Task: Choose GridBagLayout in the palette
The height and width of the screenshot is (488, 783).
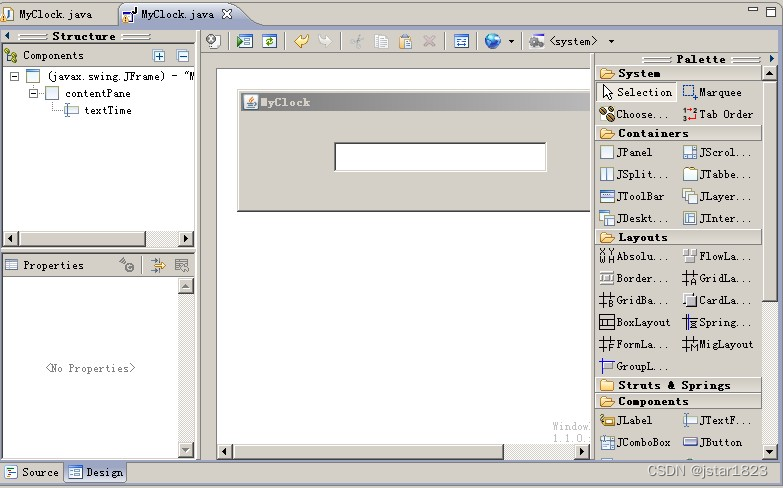Action: click(633, 300)
